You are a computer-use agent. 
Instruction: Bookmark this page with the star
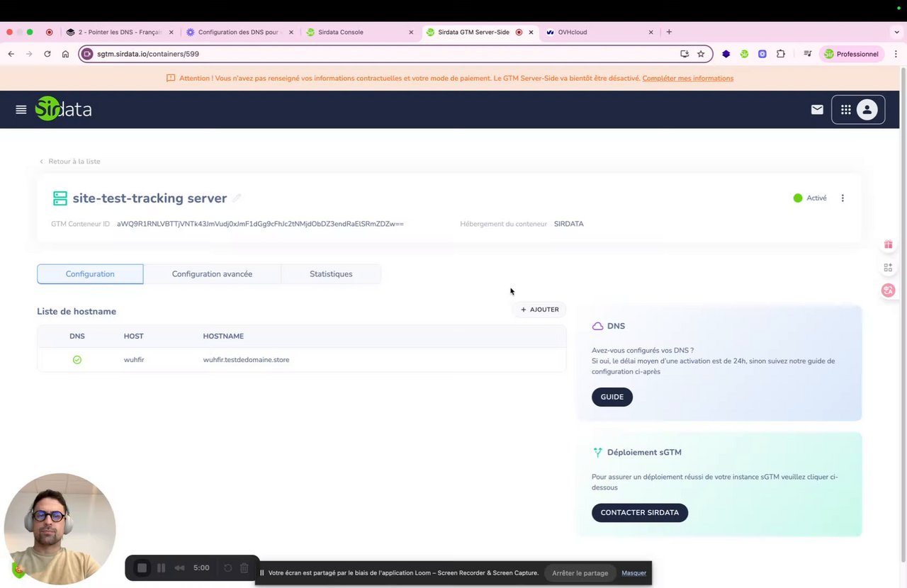point(701,54)
